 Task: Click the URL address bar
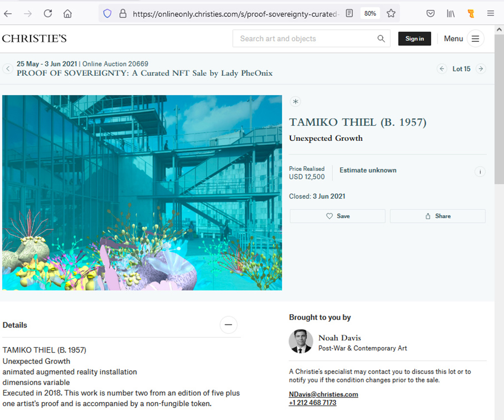[x=236, y=14]
